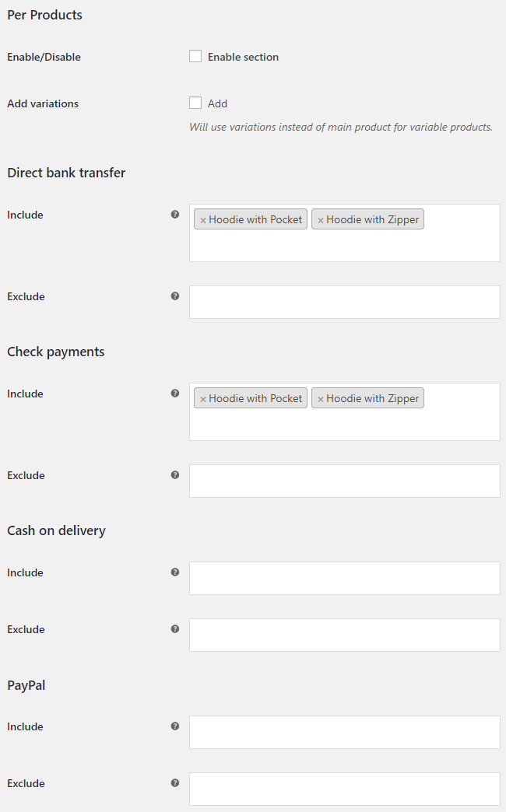This screenshot has height=812, width=506.
Task: Open help tip for PayPal Include
Action: [175, 726]
